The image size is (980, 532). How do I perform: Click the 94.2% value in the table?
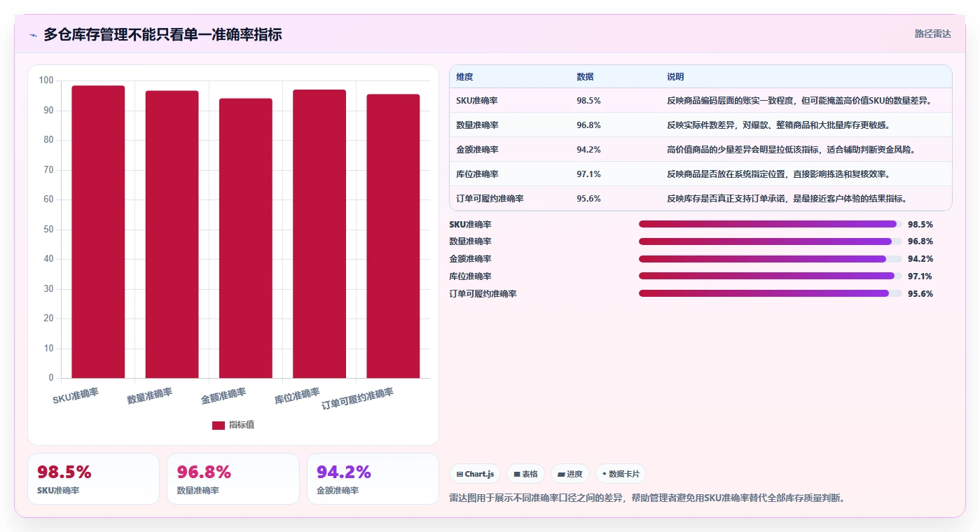pos(588,150)
